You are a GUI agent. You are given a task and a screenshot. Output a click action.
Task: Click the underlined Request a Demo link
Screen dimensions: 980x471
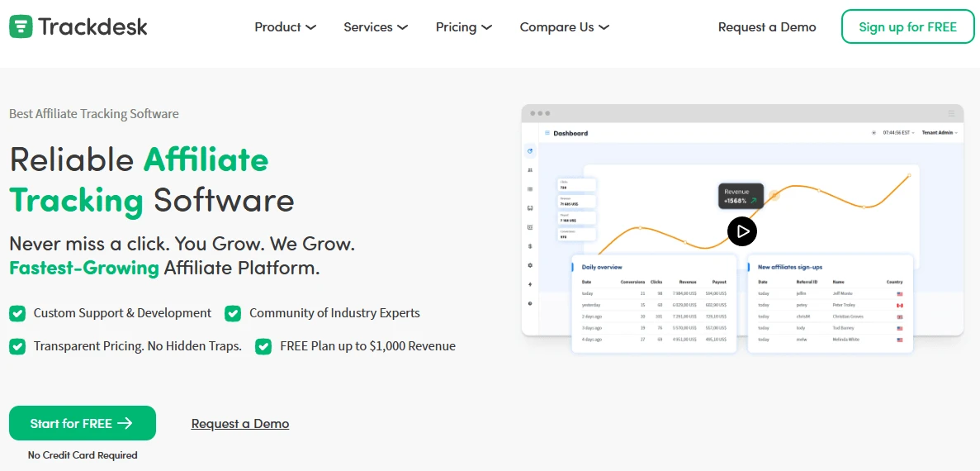tap(240, 423)
